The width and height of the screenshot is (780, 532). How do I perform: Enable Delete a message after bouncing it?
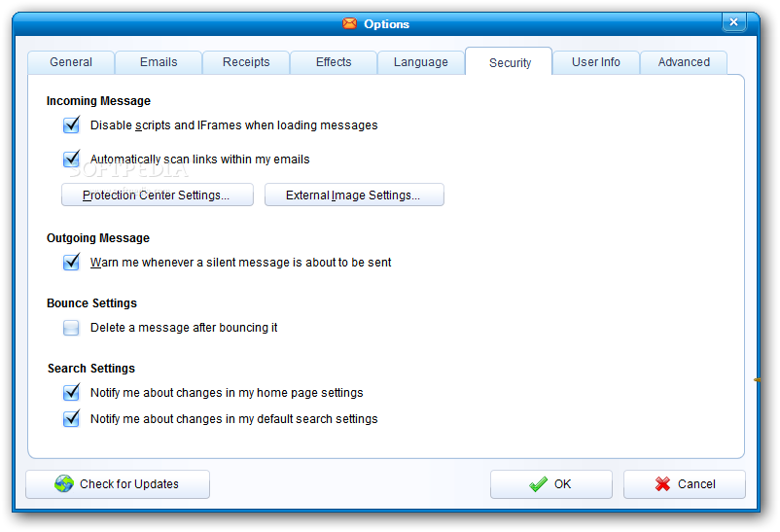(71, 328)
